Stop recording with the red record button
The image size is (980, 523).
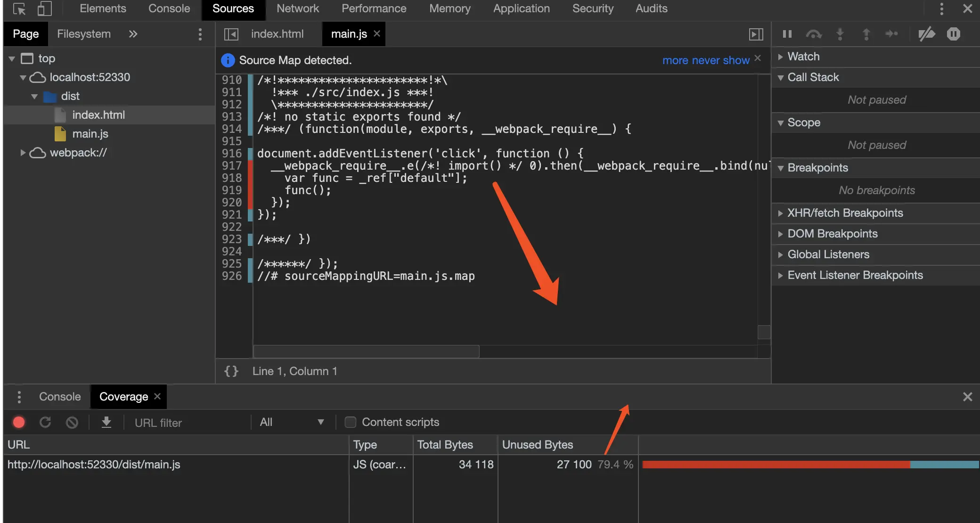[x=19, y=422]
